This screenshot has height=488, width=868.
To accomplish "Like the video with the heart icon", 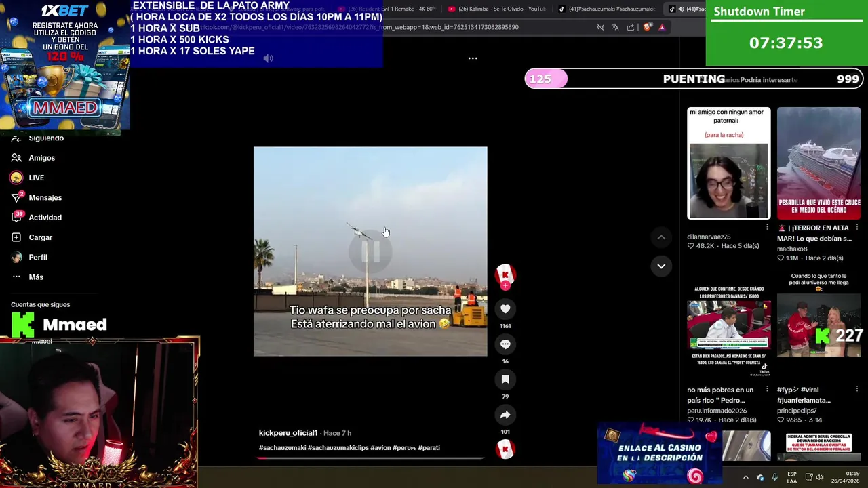I will (x=505, y=309).
